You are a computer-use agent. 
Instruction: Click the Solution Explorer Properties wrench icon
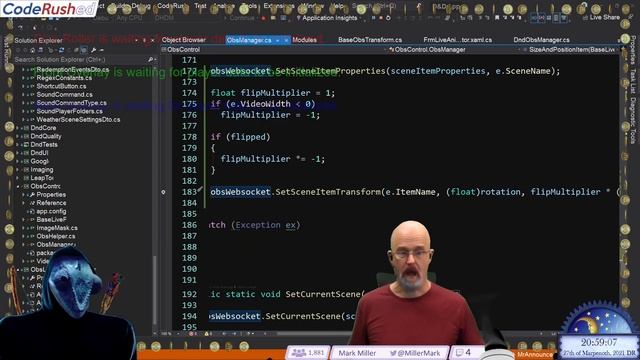click(93, 50)
